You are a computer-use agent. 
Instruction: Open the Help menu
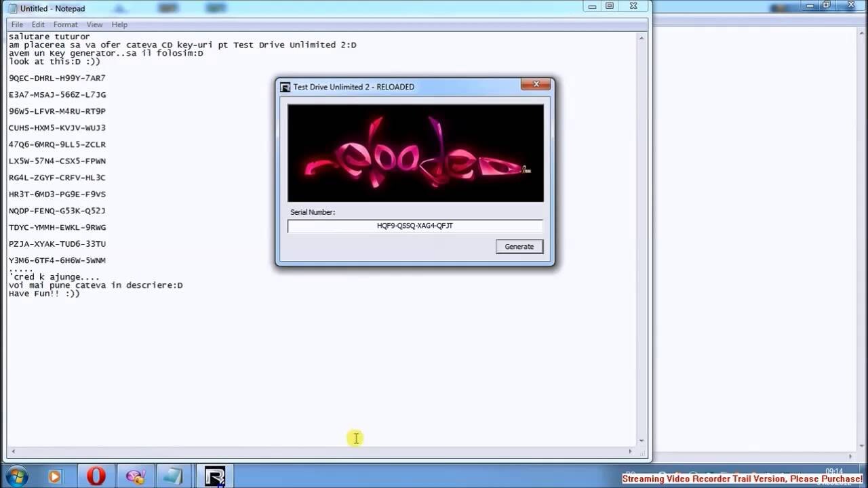[x=119, y=24]
